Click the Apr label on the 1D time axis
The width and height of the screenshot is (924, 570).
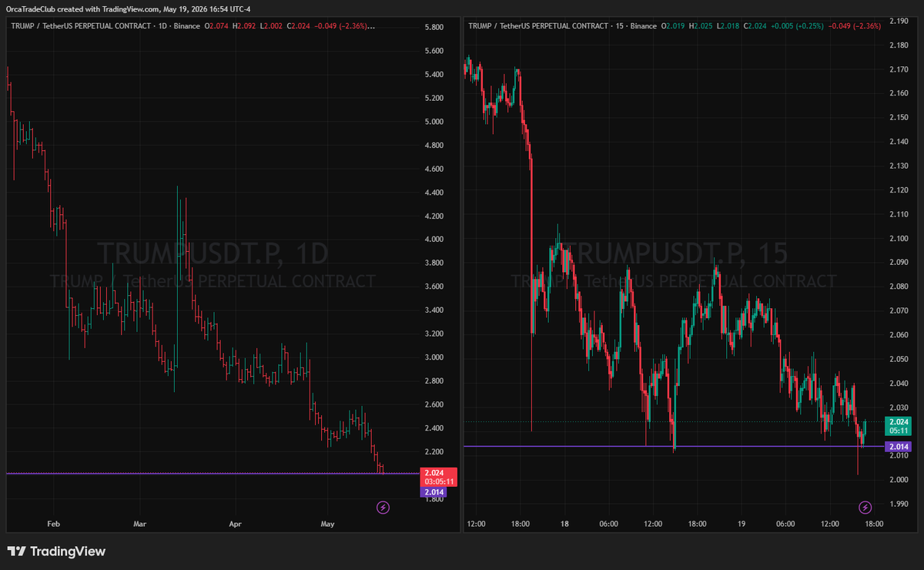(235, 524)
